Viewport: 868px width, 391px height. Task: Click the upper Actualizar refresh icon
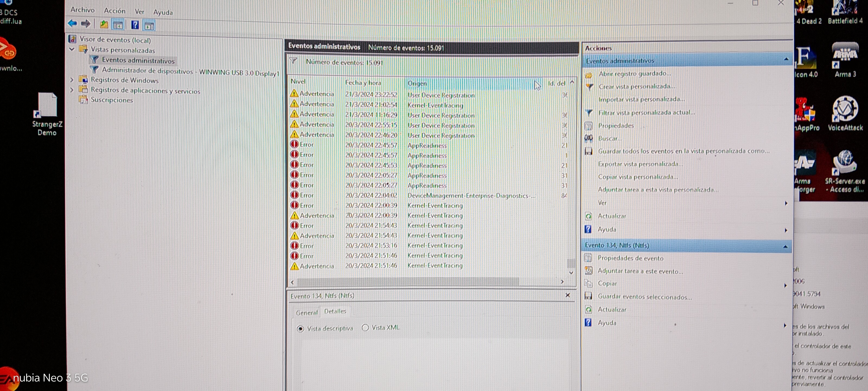click(588, 216)
